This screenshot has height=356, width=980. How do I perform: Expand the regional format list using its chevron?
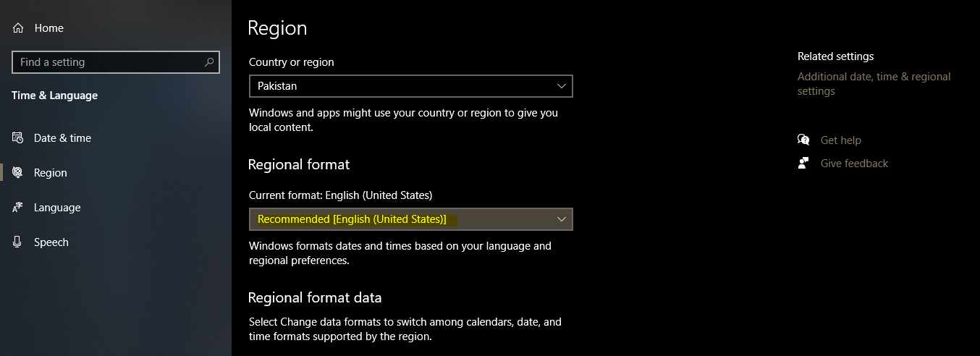(x=562, y=219)
